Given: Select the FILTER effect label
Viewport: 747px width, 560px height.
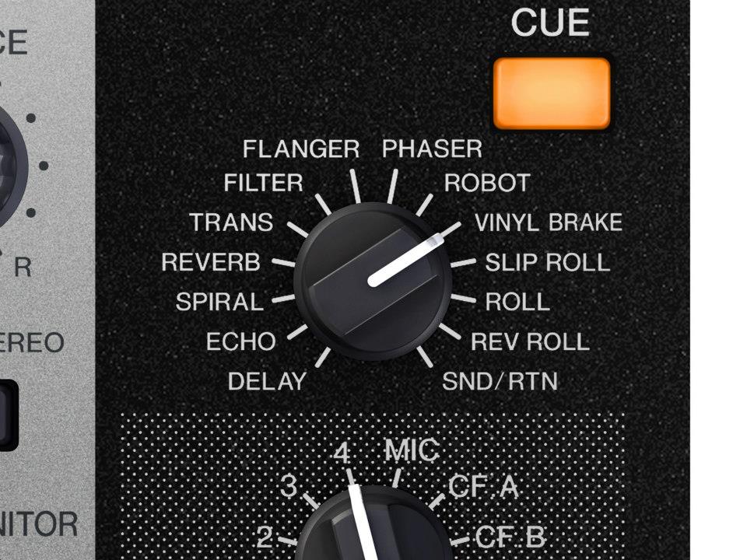Looking at the screenshot, I should (264, 183).
